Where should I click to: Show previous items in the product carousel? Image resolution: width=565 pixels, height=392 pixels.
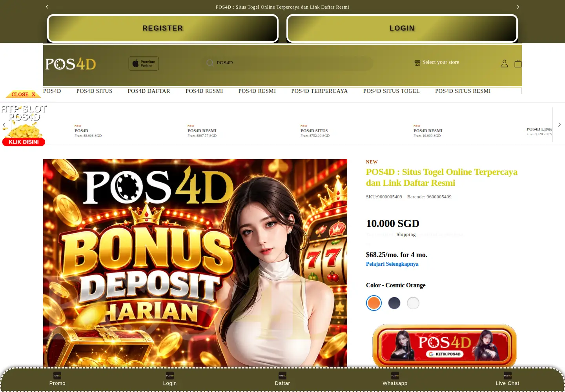[x=4, y=125]
